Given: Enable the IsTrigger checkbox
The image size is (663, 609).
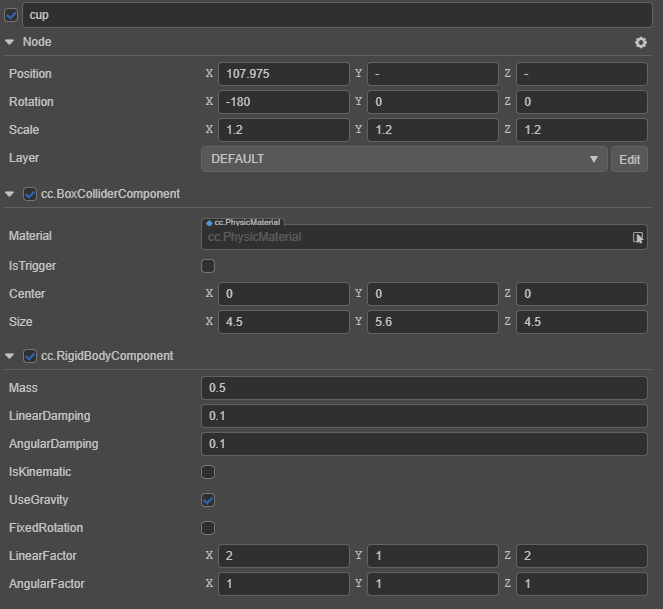Looking at the screenshot, I should (208, 266).
